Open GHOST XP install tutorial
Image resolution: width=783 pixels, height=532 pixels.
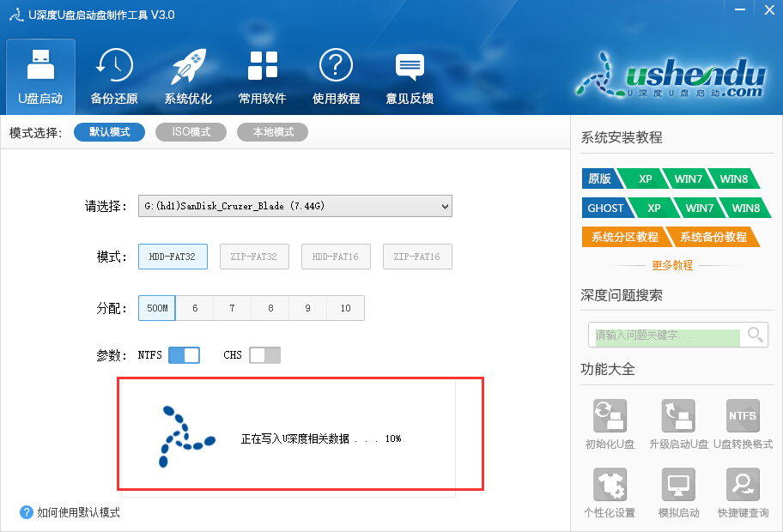coord(653,208)
